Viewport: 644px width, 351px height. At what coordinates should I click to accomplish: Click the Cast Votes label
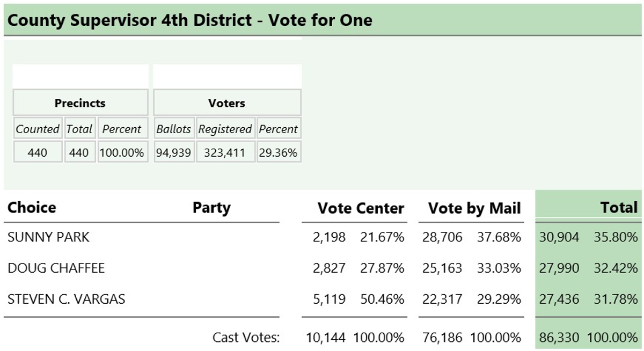pos(246,338)
